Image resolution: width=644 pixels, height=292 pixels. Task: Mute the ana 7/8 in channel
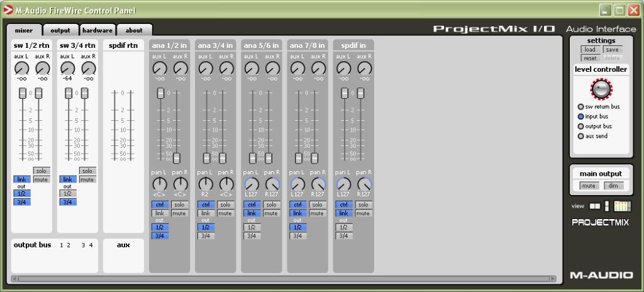[x=318, y=213]
